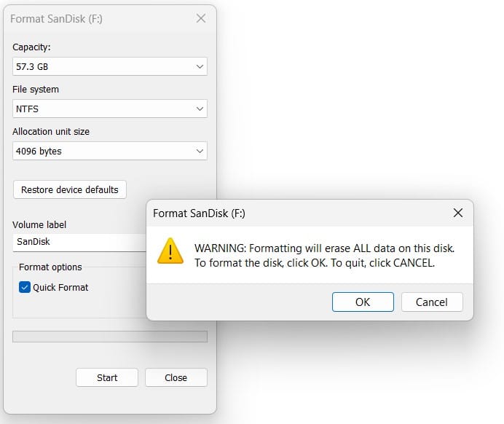Close the warning dialog with its X
The width and height of the screenshot is (504, 424).
click(x=457, y=213)
